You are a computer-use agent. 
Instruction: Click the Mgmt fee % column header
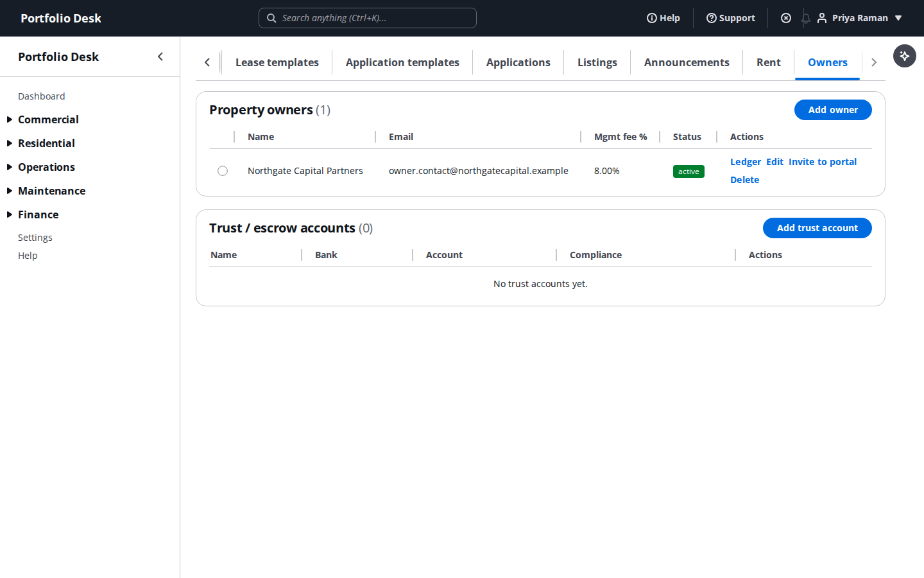620,137
